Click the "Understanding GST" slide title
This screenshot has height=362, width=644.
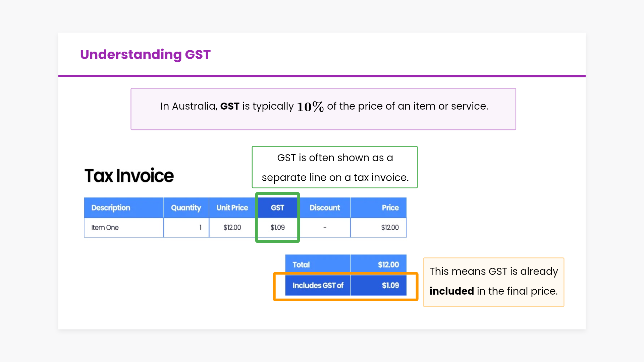click(x=145, y=55)
